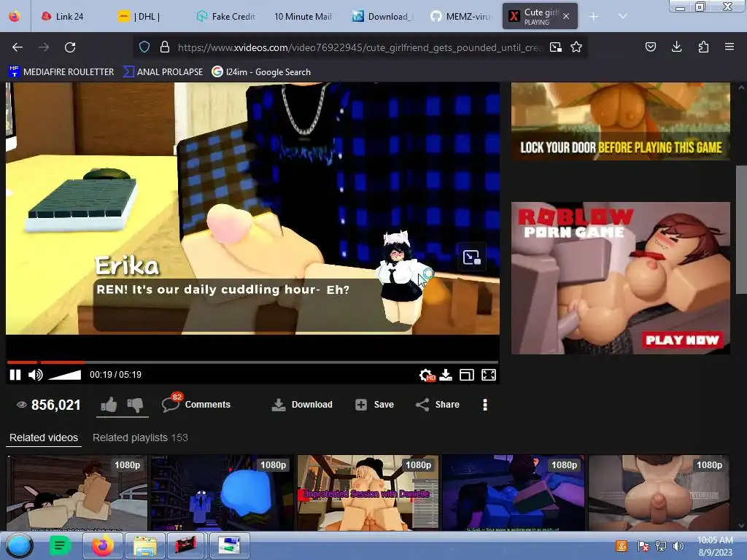The height and width of the screenshot is (560, 747).
Task: Save the video to a playlist
Action: pyautogui.click(x=374, y=404)
